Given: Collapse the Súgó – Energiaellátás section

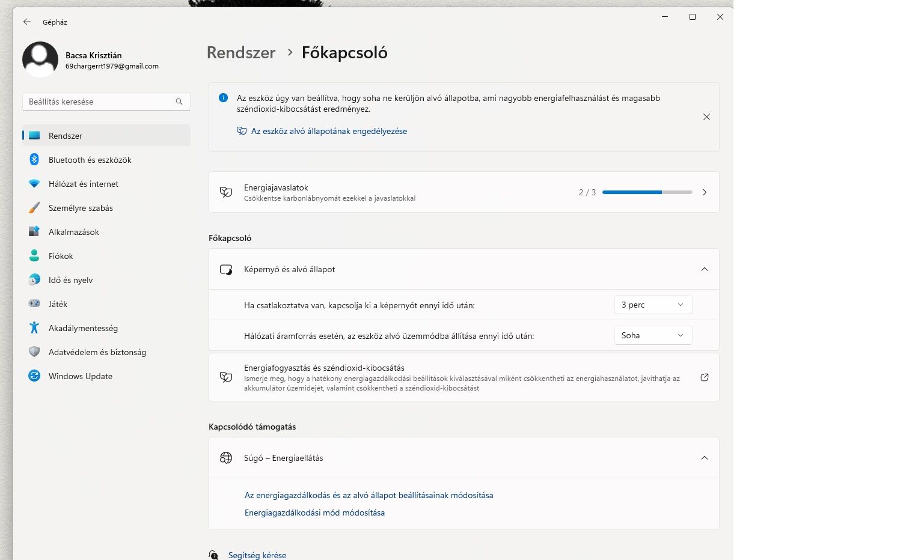Looking at the screenshot, I should 705,458.
